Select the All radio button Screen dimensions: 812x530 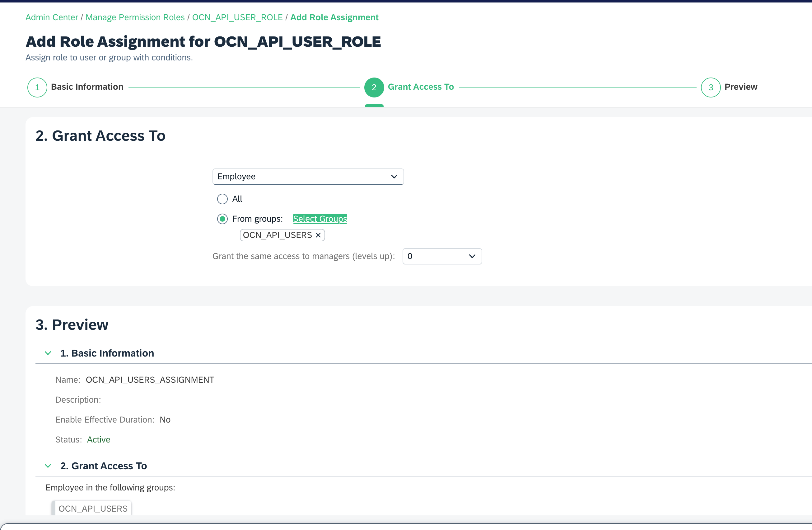coord(222,199)
